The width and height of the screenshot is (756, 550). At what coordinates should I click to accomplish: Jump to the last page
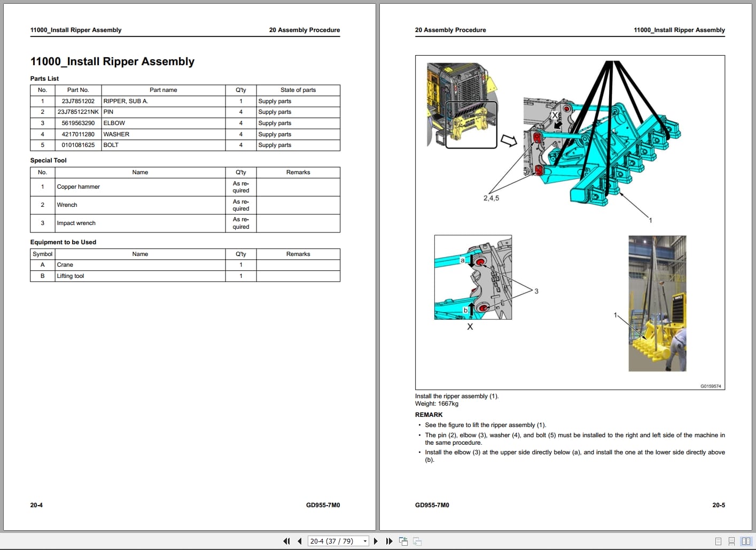(389, 541)
